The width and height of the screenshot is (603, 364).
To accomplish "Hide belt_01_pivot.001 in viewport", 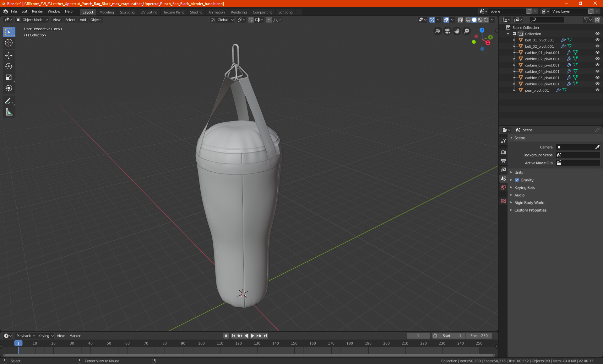I will [x=597, y=40].
